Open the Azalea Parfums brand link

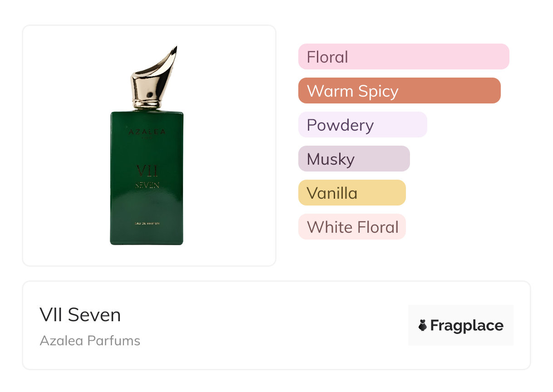(x=90, y=340)
